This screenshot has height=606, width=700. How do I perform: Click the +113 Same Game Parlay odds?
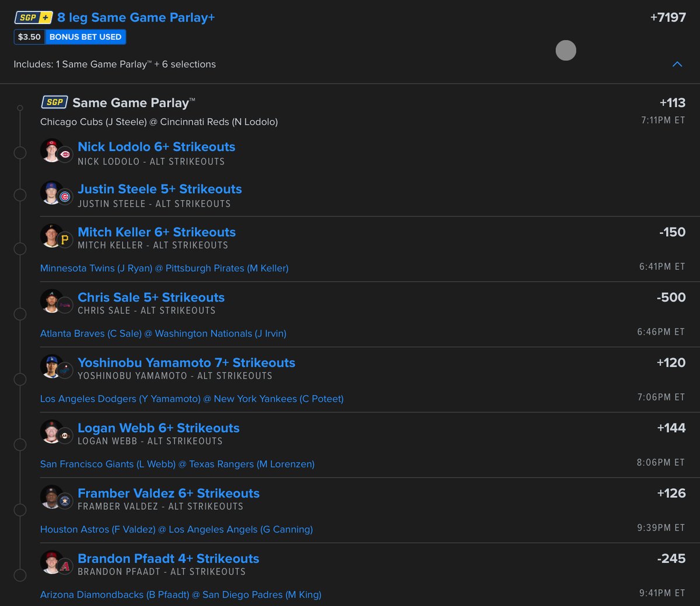(673, 103)
